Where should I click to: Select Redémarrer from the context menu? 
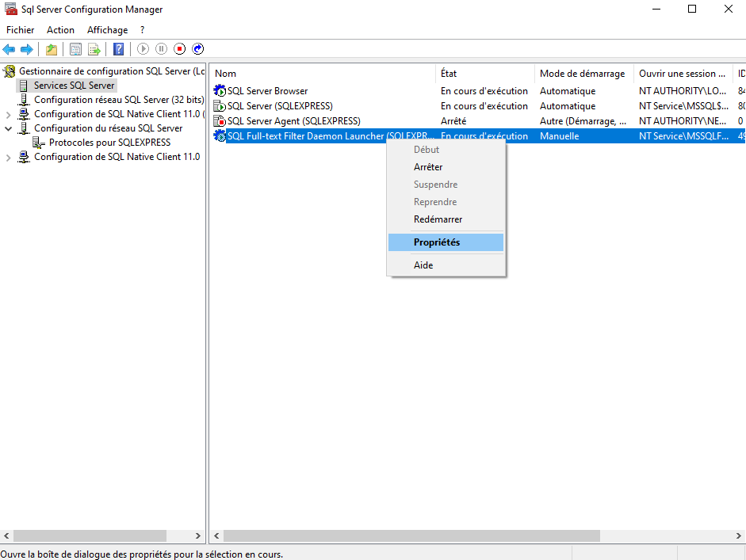[438, 219]
